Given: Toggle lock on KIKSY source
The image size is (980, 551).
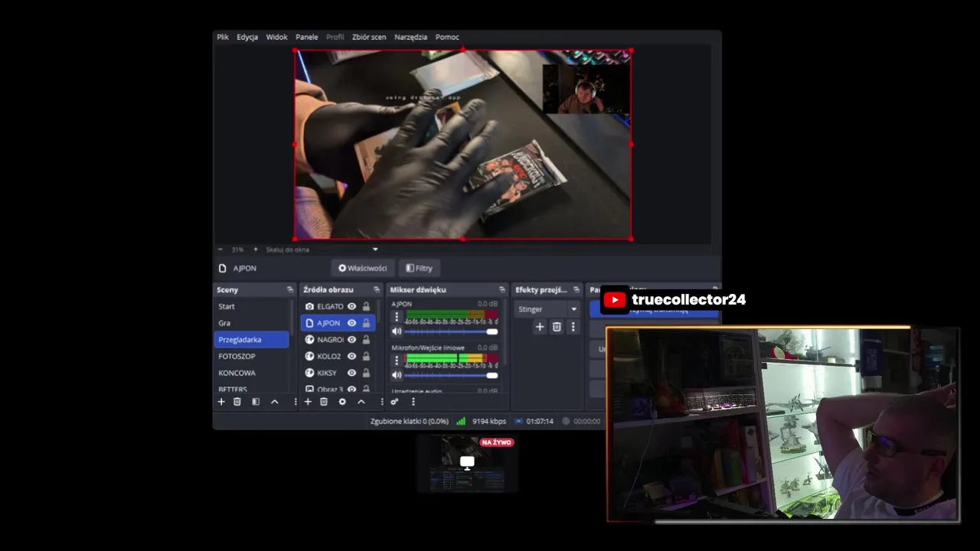Looking at the screenshot, I should pyautogui.click(x=366, y=373).
